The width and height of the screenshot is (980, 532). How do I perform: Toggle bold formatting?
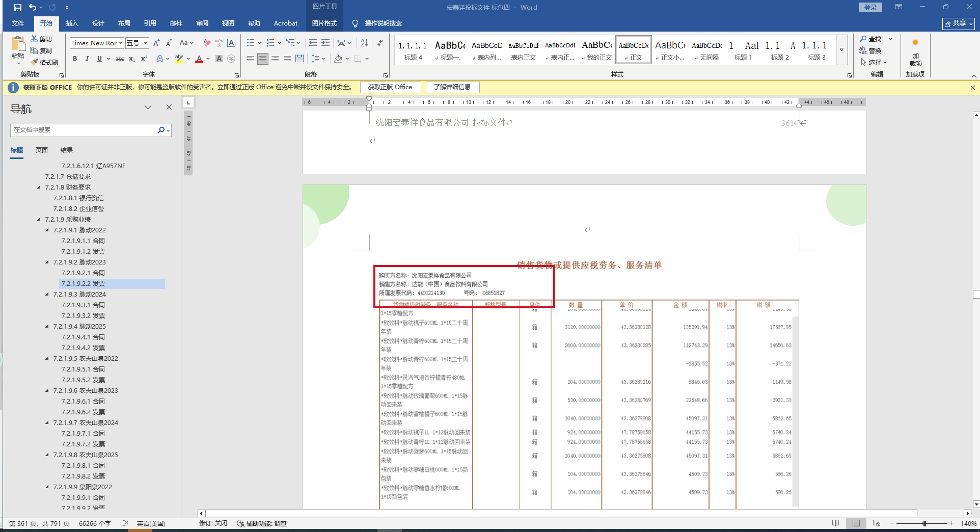tap(75, 59)
